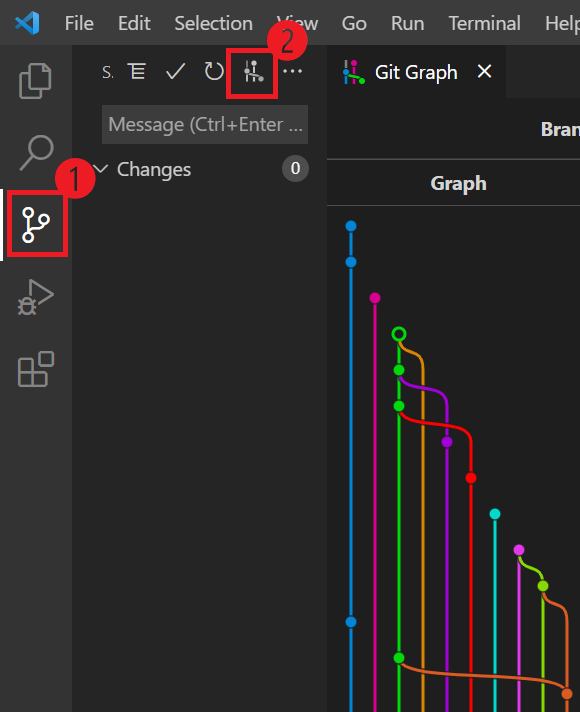Open the Terminal menu
The image size is (580, 712).
coord(485,23)
